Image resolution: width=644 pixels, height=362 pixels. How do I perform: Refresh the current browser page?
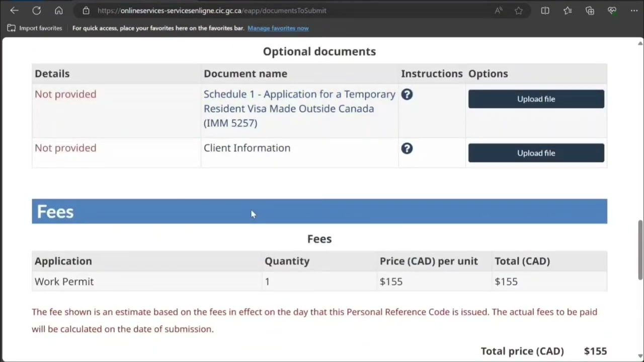[x=36, y=11]
